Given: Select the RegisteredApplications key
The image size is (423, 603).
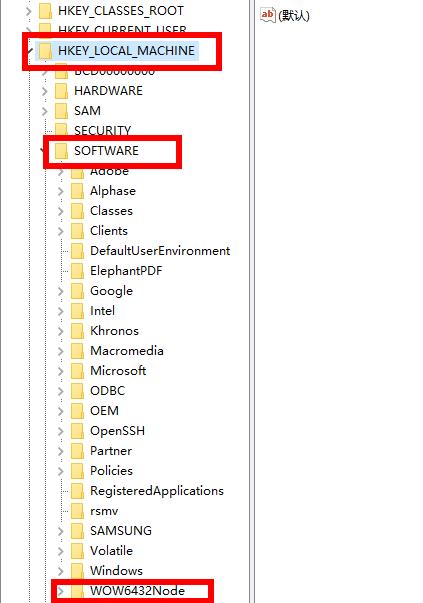Looking at the screenshot, I should tap(157, 491).
